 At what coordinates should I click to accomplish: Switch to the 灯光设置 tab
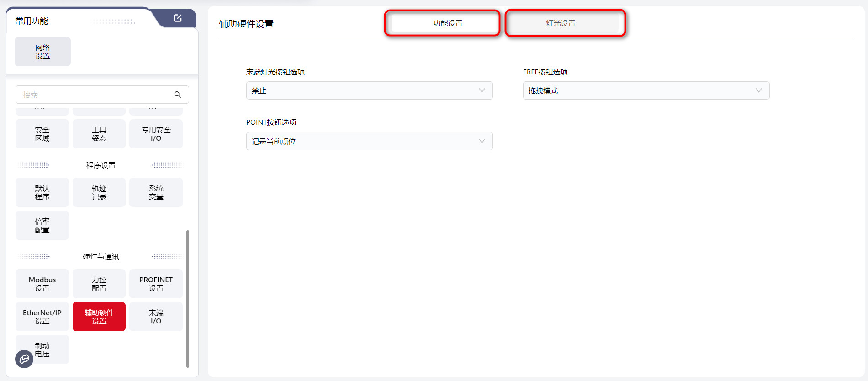[x=561, y=23]
